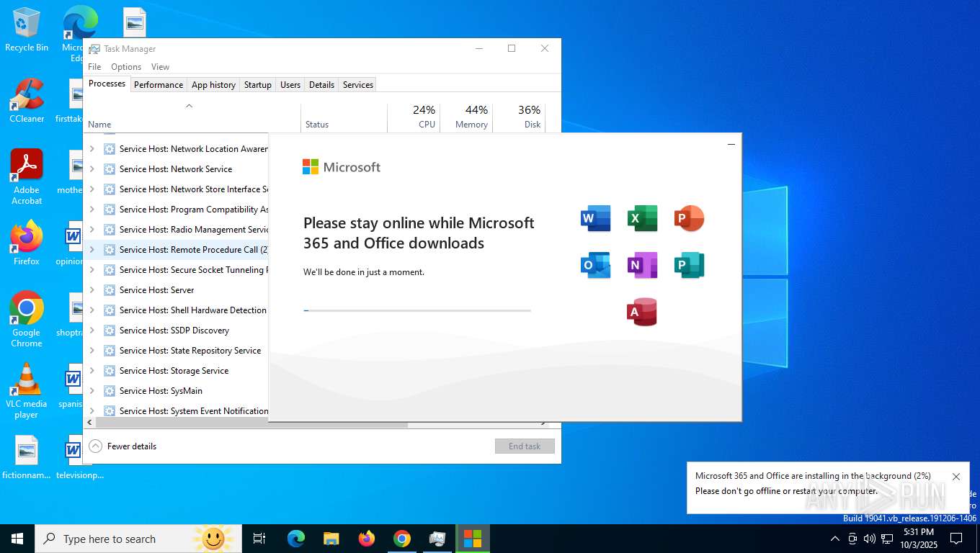The height and width of the screenshot is (553, 980).
Task: Open Task View from taskbar
Action: (x=259, y=539)
